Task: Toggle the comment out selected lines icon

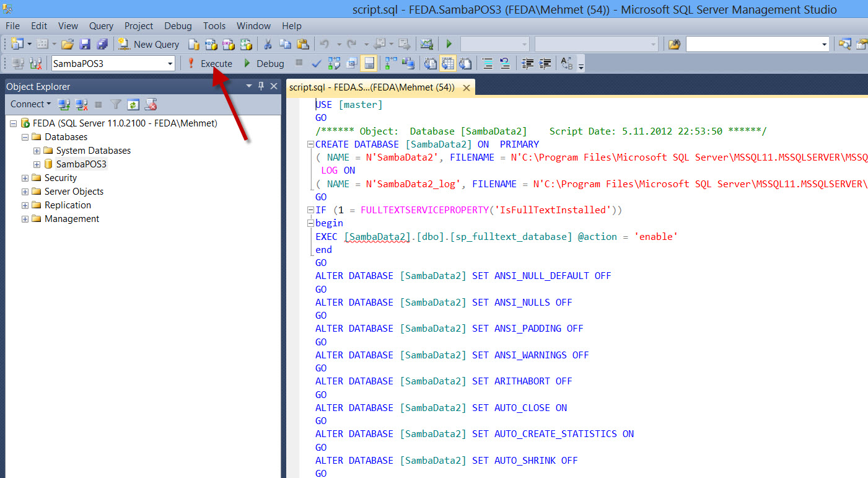Action: [x=488, y=63]
